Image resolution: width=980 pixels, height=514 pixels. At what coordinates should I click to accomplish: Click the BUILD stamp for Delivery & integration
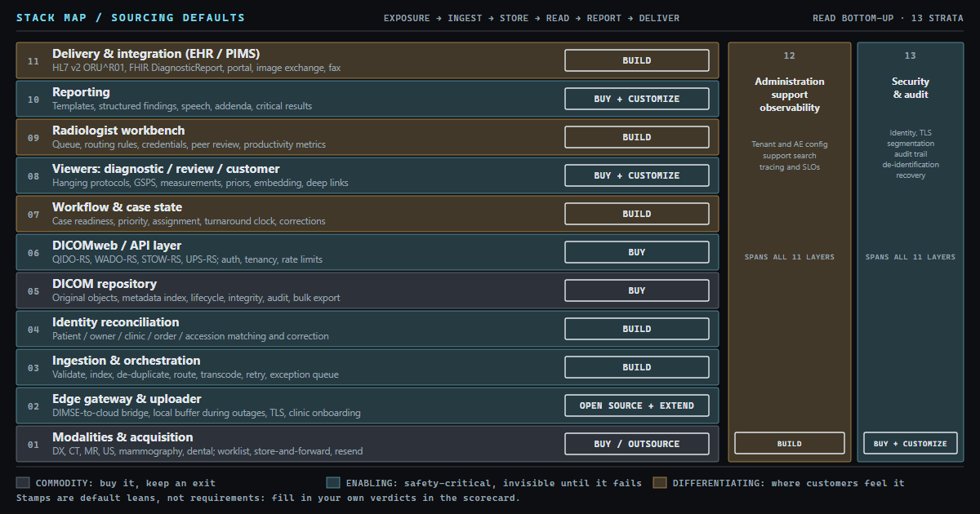pyautogui.click(x=637, y=60)
